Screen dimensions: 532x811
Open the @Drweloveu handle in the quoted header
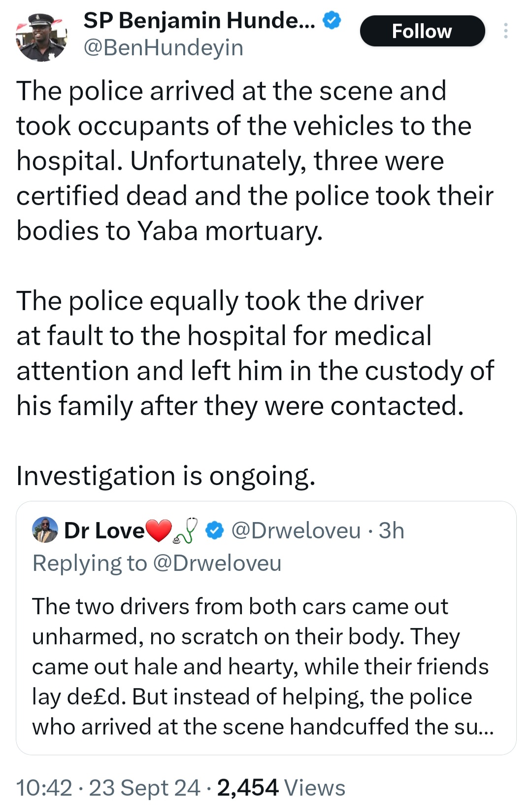tap(296, 531)
